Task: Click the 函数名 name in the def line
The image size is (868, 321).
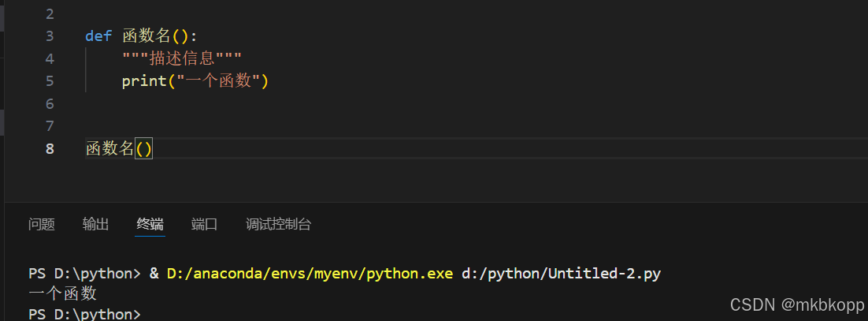Action: click(x=147, y=36)
